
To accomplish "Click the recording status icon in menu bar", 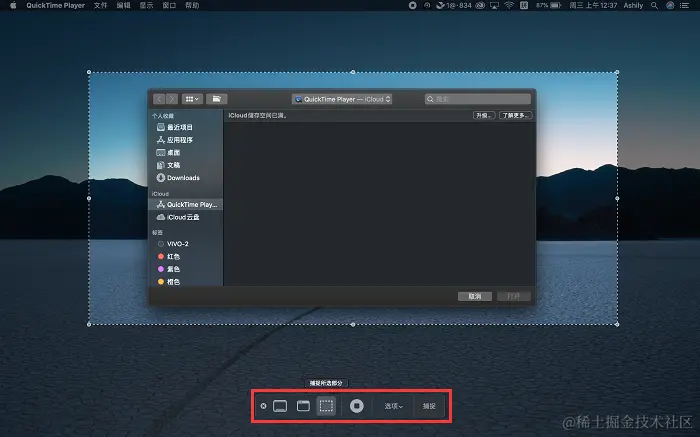I will click(x=412, y=5).
